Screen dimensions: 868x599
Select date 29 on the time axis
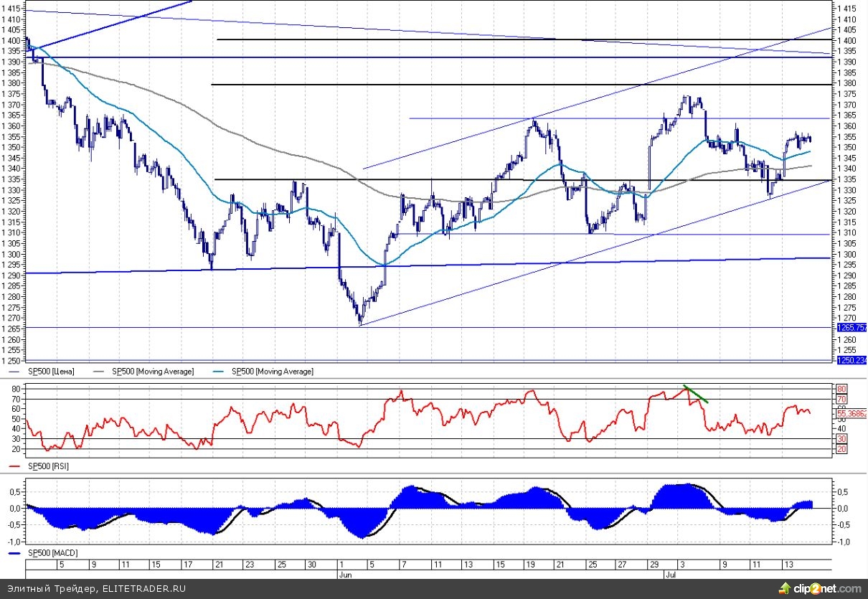[x=654, y=565]
